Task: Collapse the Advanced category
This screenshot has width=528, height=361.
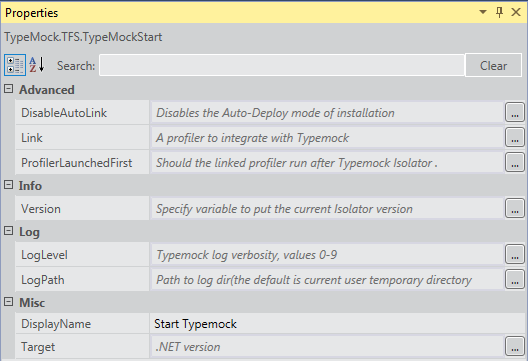Action: [x=8, y=89]
